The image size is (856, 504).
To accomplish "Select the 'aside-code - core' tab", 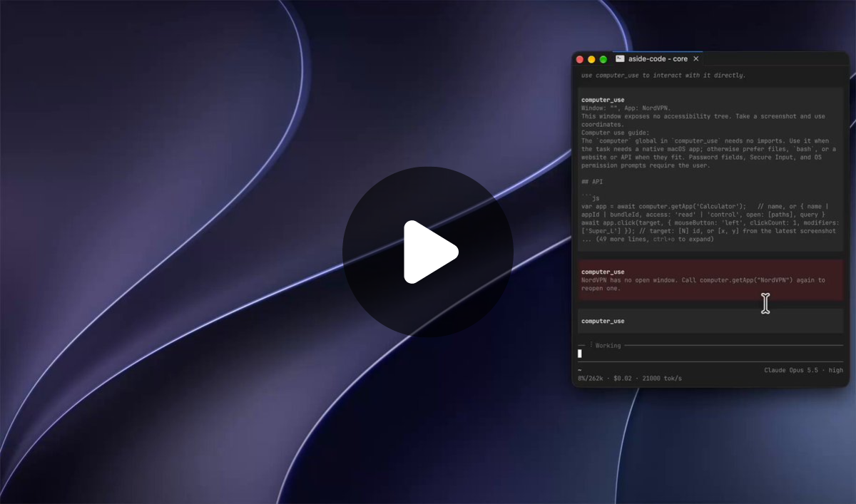I will point(658,59).
